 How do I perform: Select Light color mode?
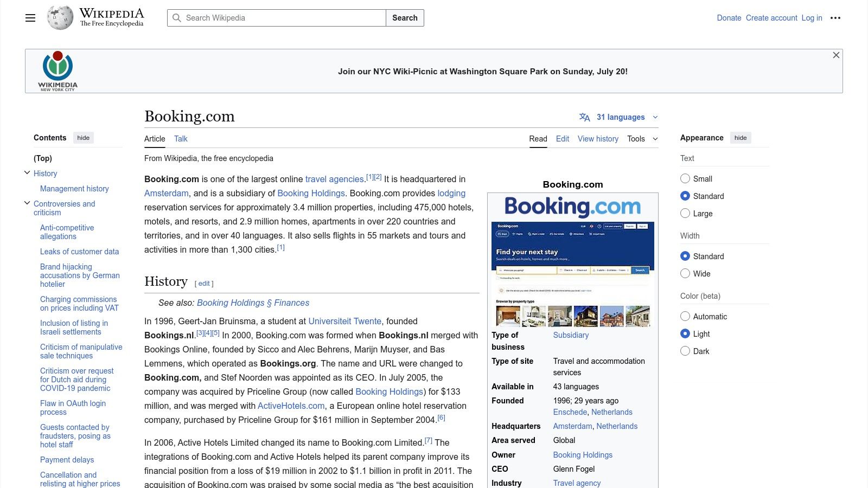click(685, 333)
